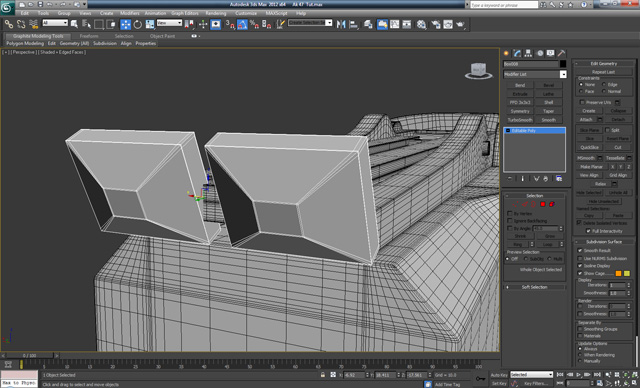Viewport: 640px width, 388px height.
Task: Click the Mirror tool icon
Action: (341, 24)
